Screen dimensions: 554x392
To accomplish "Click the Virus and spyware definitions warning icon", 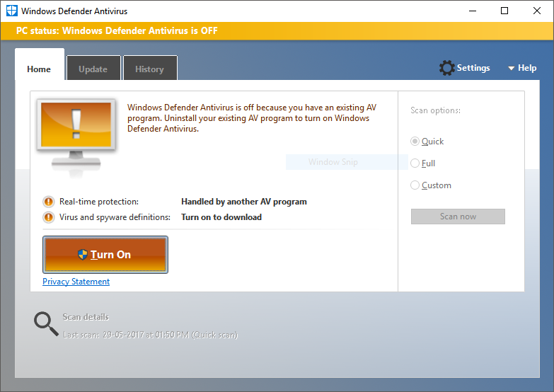I will [x=48, y=217].
